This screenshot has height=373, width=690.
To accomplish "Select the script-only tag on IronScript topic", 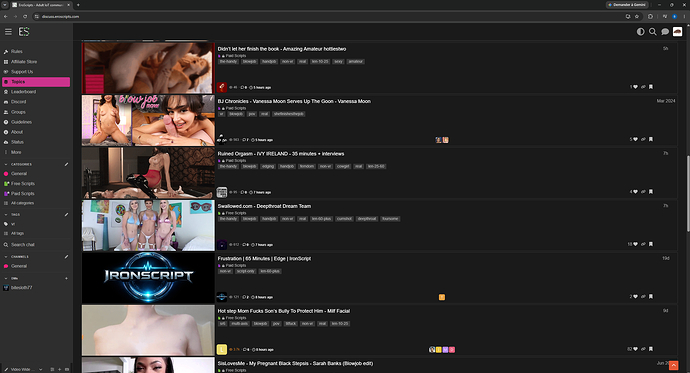I will point(246,271).
